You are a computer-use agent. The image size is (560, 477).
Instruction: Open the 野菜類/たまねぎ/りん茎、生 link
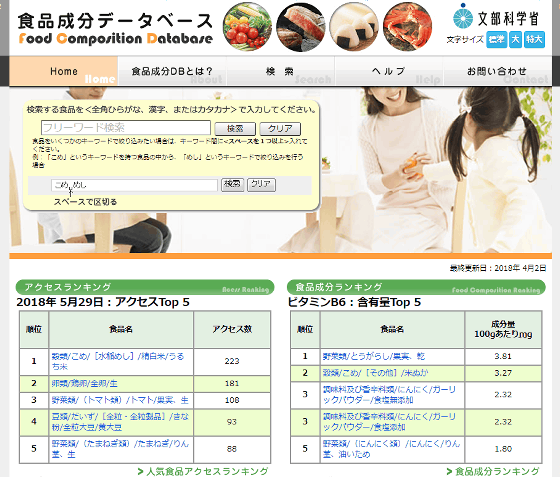120,449
